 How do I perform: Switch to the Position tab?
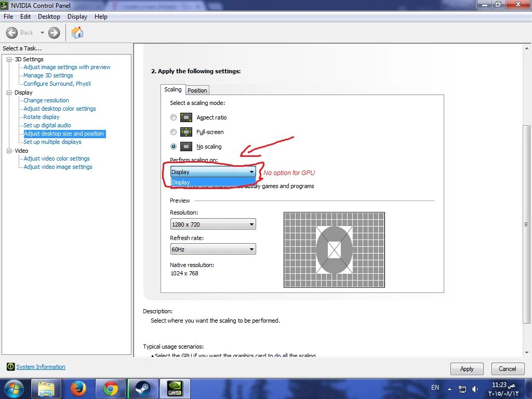[197, 90]
